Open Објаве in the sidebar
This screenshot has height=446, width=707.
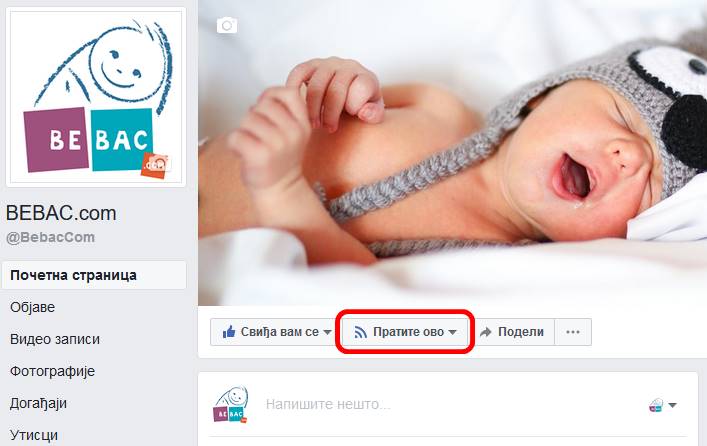(x=32, y=307)
